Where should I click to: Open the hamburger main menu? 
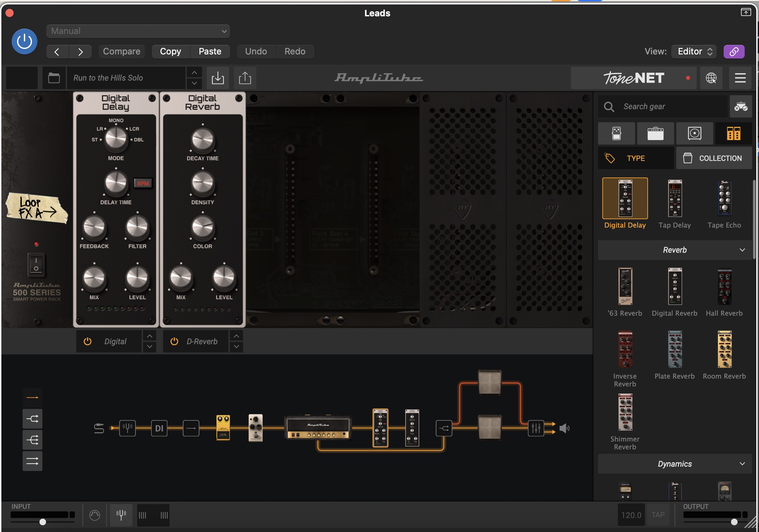pyautogui.click(x=740, y=78)
